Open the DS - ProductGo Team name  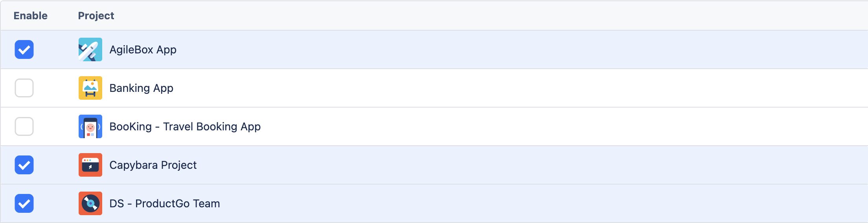point(164,204)
